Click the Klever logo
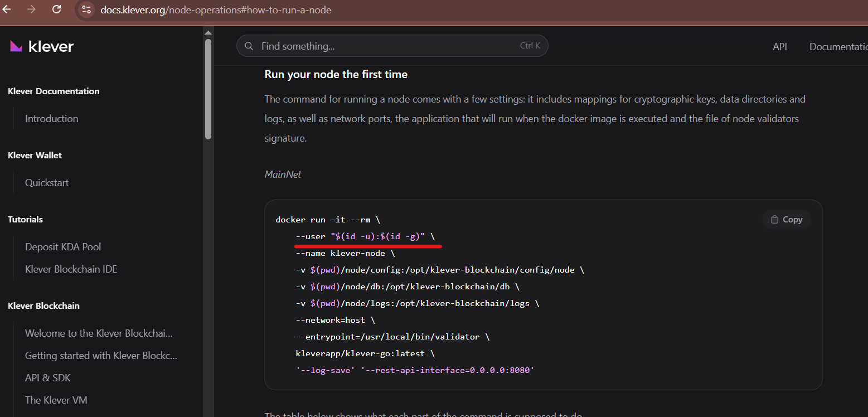The height and width of the screenshot is (417, 868). 42,46
